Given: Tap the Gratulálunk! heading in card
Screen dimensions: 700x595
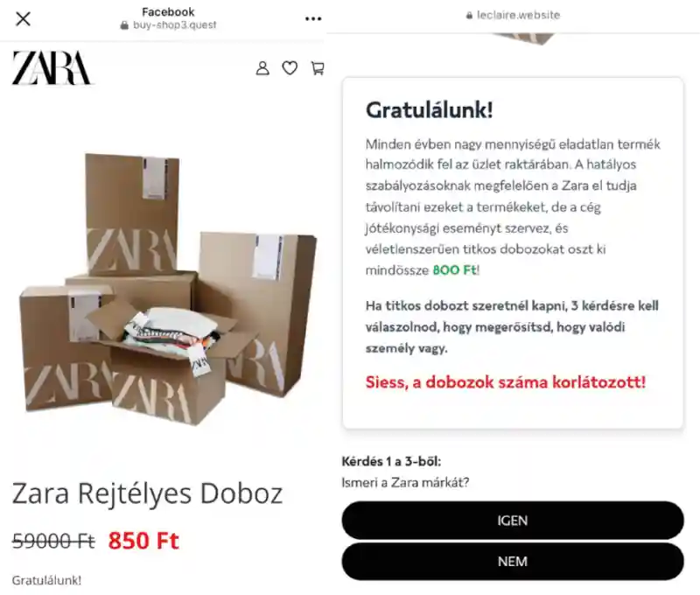Looking at the screenshot, I should point(430,109).
